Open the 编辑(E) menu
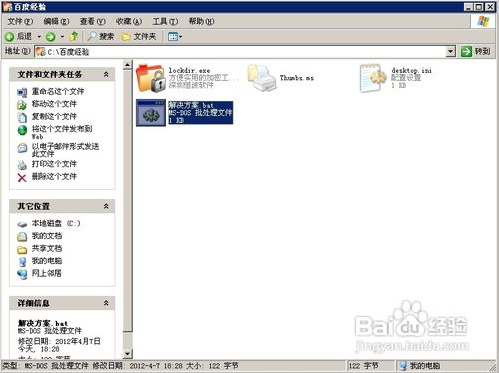Viewport: 499px width, 373px height. point(56,22)
